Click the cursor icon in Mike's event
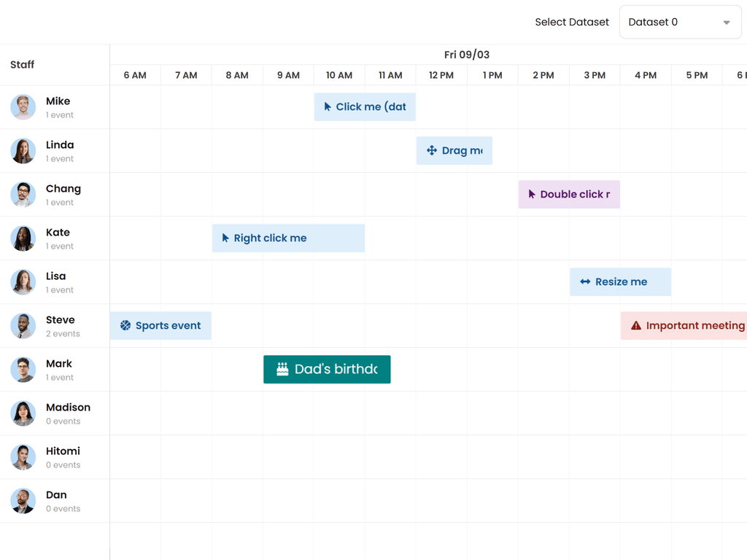 328,106
